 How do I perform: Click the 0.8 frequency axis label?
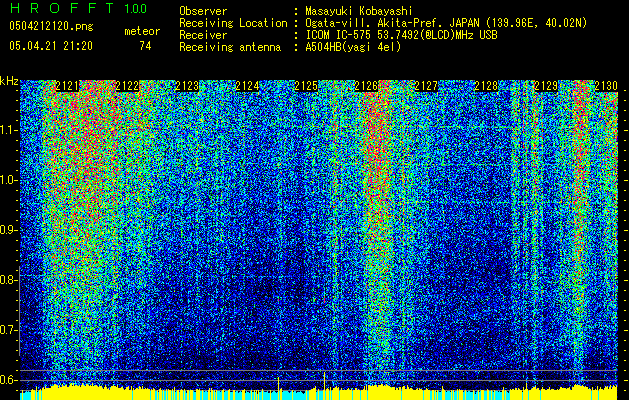[8, 280]
